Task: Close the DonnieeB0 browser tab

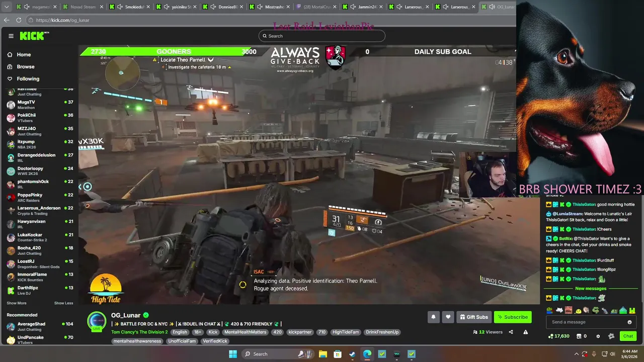Action: (242, 7)
